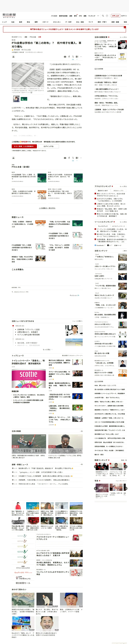Open もっと見る beside ソーシャルランキング
The height and width of the screenshot is (644, 129).
click(x=123, y=222)
